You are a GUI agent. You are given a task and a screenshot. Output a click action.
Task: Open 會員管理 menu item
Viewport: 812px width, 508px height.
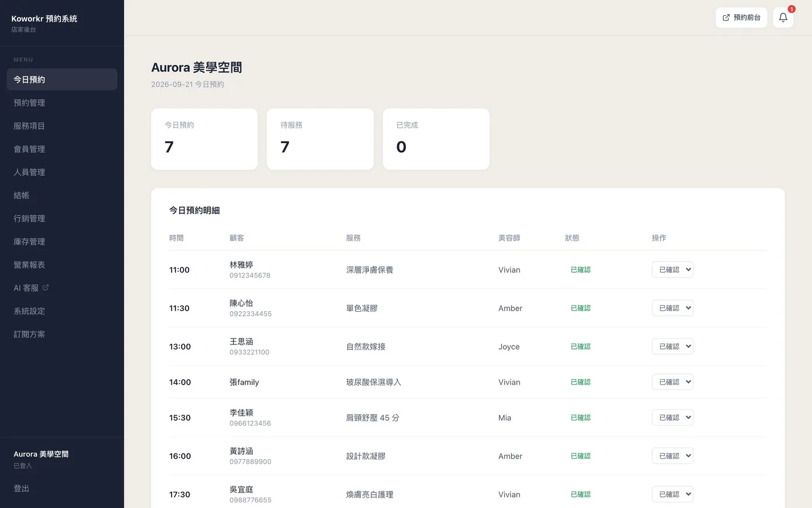pos(62,149)
